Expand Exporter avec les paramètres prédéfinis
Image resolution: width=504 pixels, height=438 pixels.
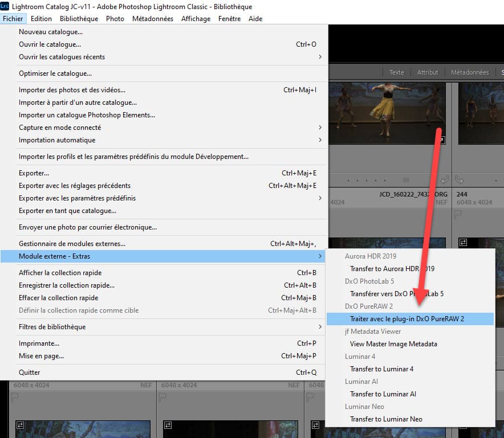point(164,198)
